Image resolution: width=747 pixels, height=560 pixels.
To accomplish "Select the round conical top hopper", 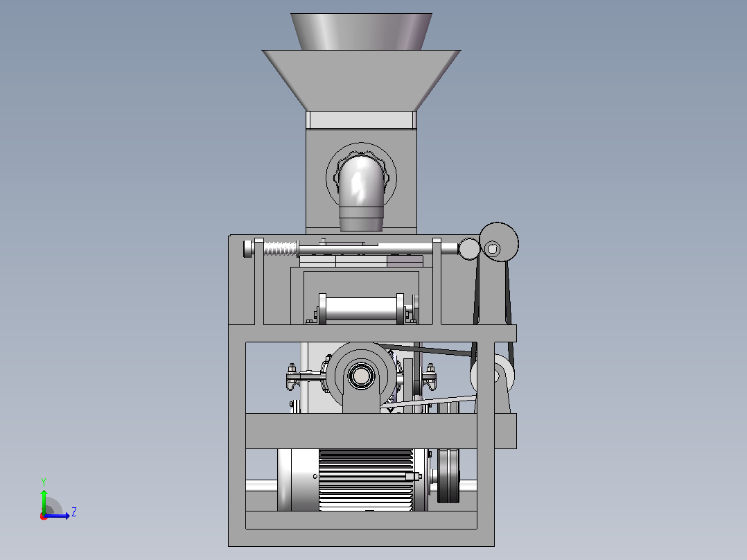I will 361,31.
